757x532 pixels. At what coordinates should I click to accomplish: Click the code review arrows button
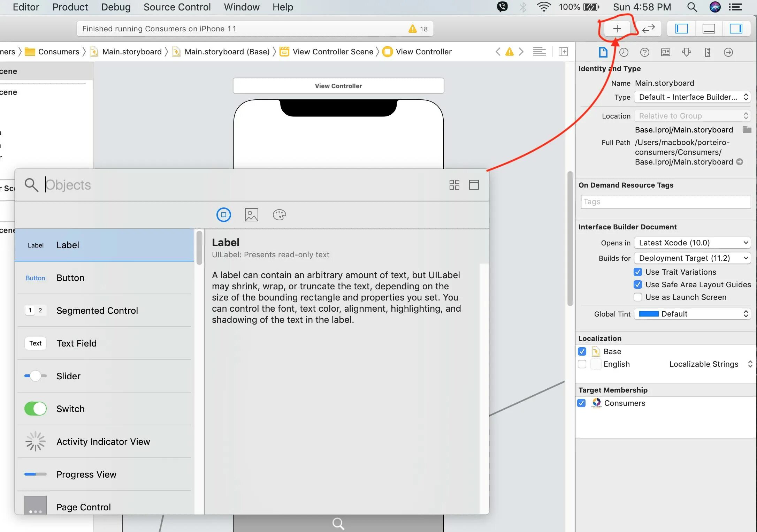648,29
